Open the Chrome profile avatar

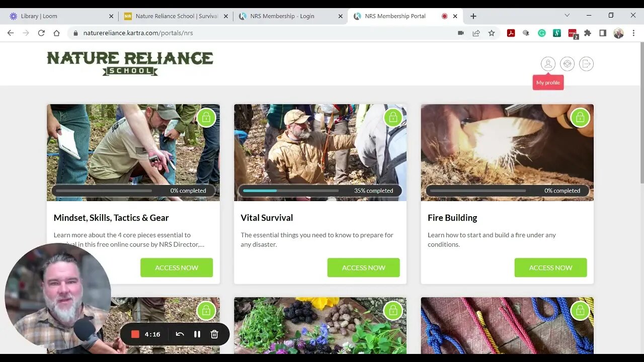[x=619, y=33]
